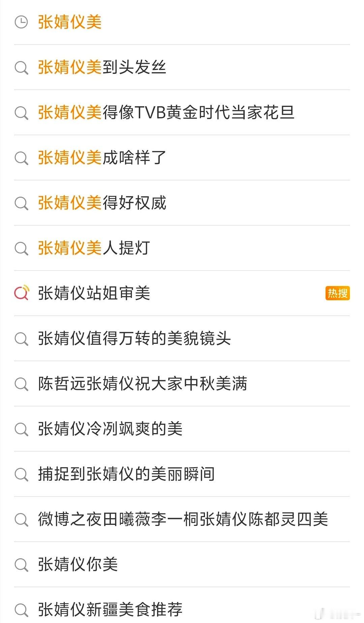364x623 pixels.
Task: Choose 张婧仪冷冽飒爽的美 suggestion
Action: click(x=182, y=429)
